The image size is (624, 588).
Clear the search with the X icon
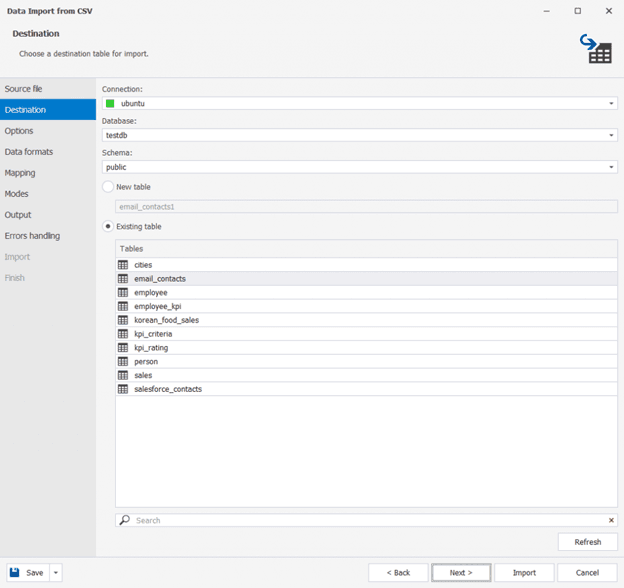point(611,520)
